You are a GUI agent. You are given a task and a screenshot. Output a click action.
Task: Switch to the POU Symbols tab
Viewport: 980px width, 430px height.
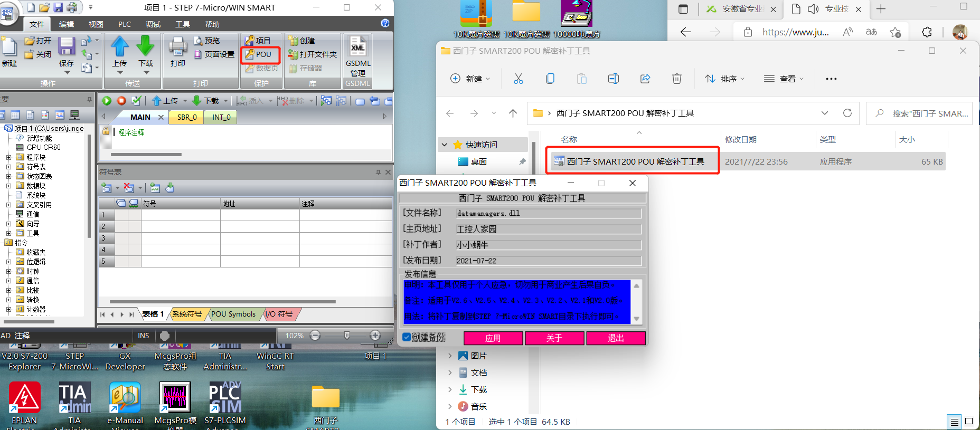[x=233, y=314]
